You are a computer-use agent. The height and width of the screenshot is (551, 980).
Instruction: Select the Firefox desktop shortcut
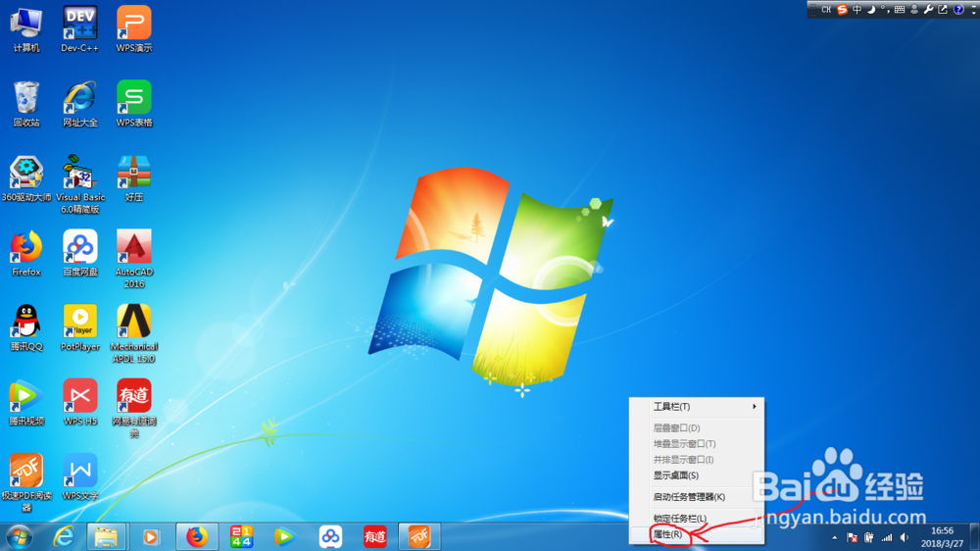(x=26, y=253)
